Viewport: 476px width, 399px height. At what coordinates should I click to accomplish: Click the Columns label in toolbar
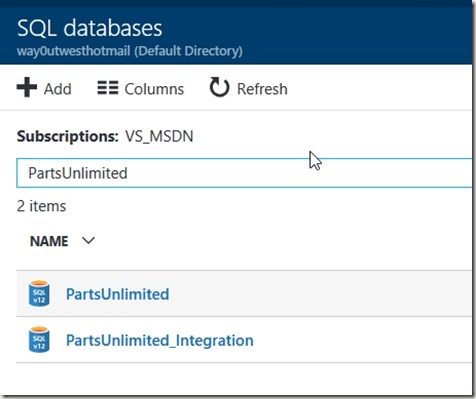pos(154,89)
